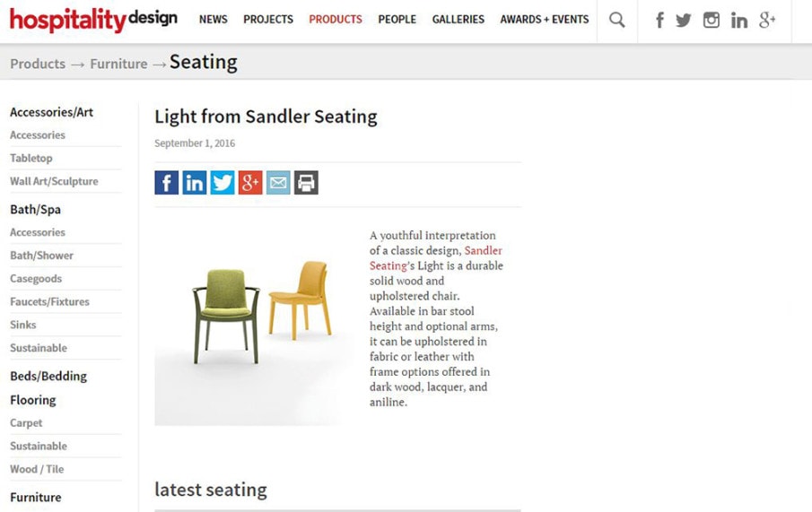The width and height of the screenshot is (812, 512).
Task: Share article on LinkedIn
Action: [195, 183]
